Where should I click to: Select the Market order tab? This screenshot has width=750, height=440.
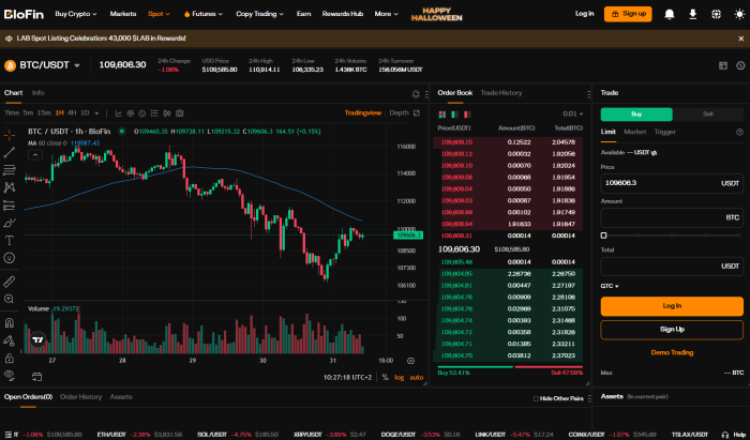coord(635,132)
